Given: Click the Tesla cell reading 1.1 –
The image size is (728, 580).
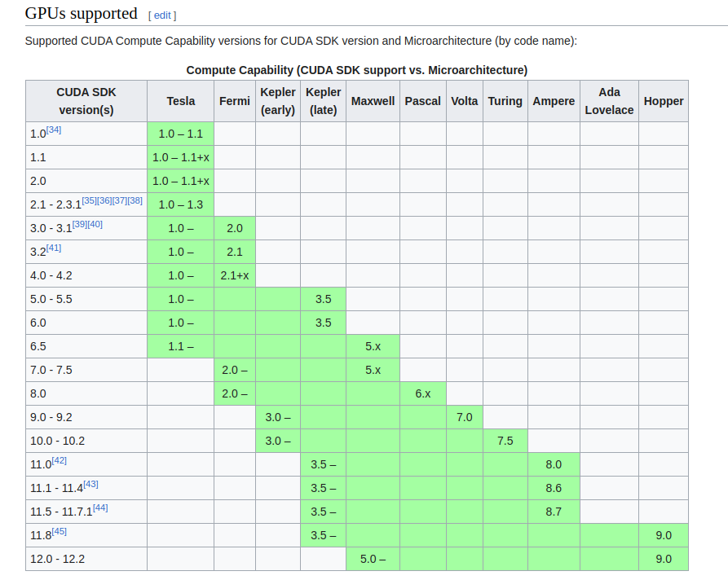Looking at the screenshot, I should point(181,346).
